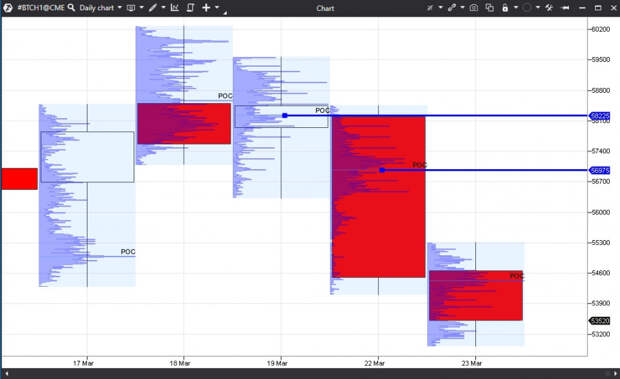620x379 pixels.
Task: Click the duplicate chart window icon
Action: point(490,8)
